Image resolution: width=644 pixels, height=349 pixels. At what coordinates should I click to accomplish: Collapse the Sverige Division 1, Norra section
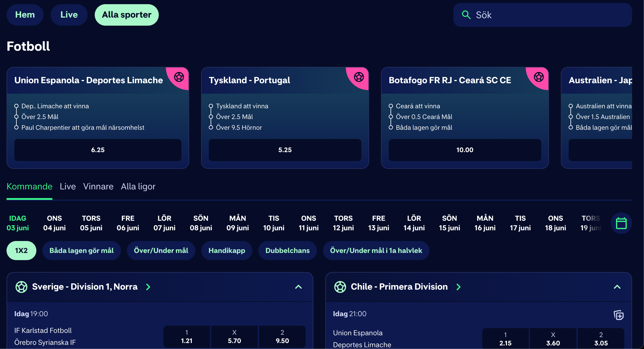click(x=298, y=287)
